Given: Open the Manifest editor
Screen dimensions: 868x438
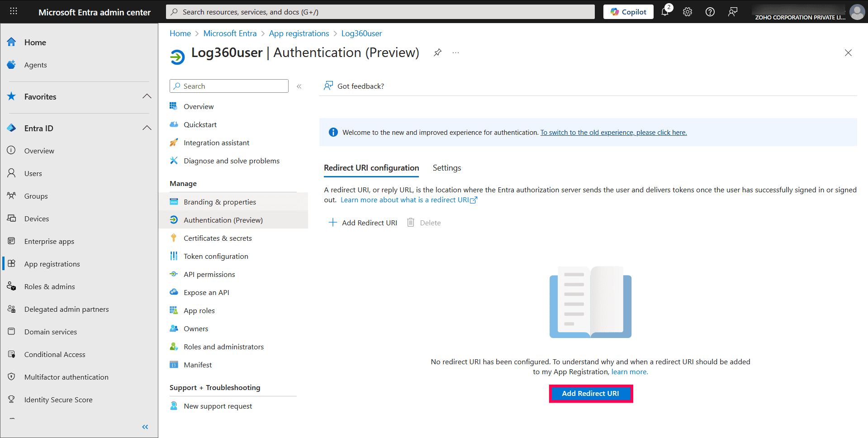Looking at the screenshot, I should click(197, 364).
